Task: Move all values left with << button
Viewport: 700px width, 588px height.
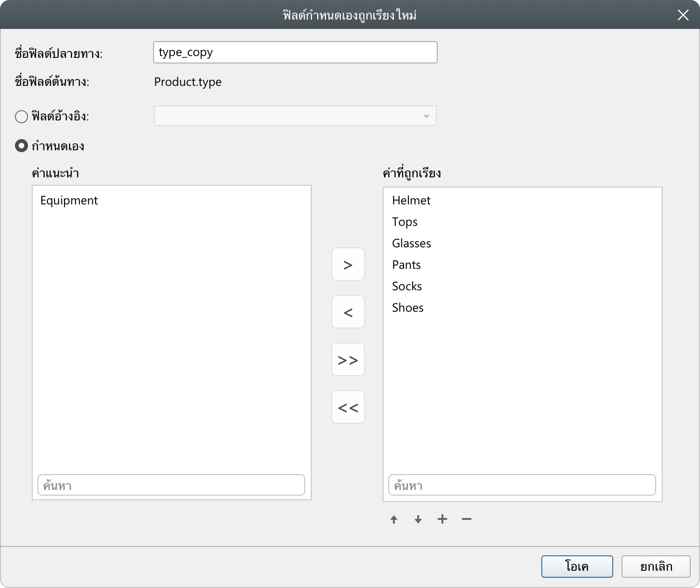Action: coord(348,407)
